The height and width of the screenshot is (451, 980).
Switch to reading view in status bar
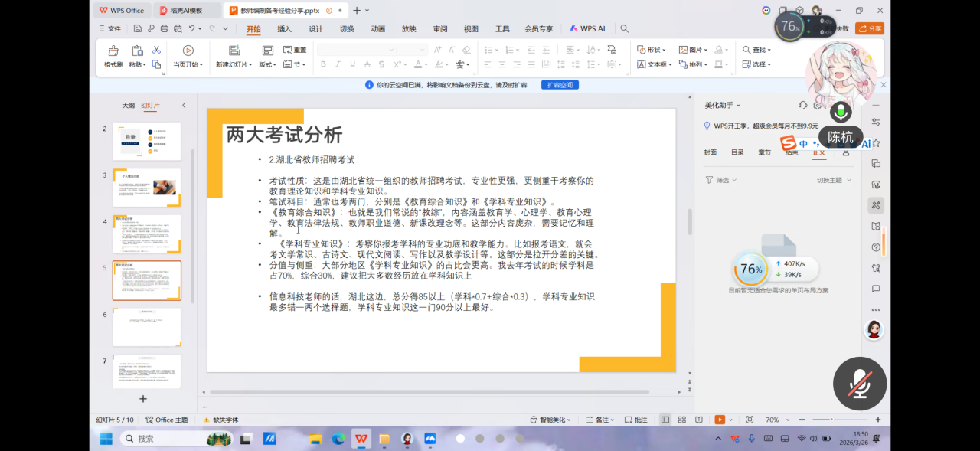click(x=697, y=420)
